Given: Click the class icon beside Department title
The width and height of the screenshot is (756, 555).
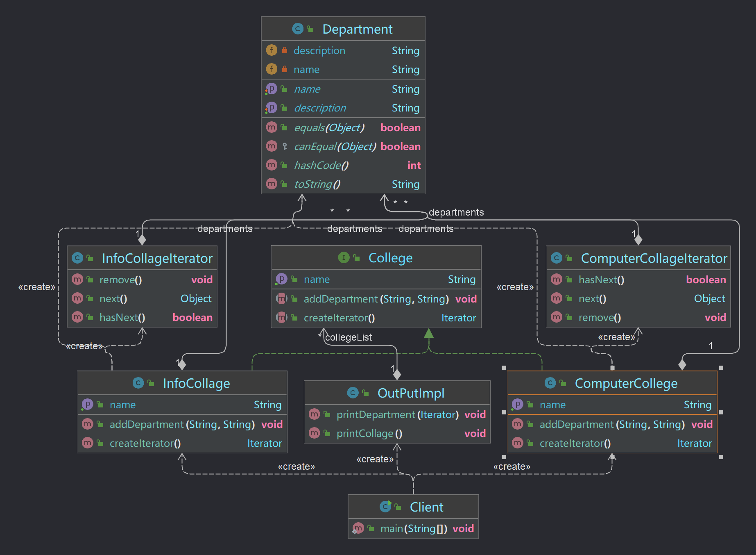Looking at the screenshot, I should [297, 29].
